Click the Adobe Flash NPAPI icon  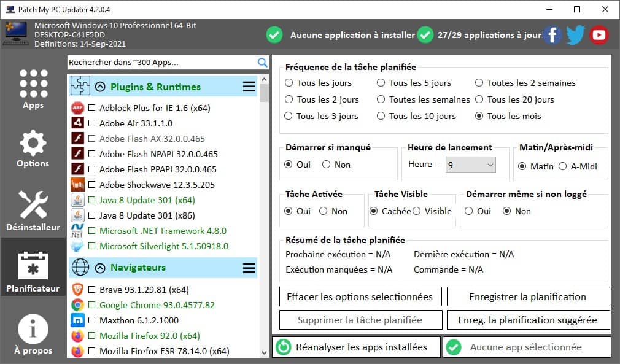coord(77,153)
